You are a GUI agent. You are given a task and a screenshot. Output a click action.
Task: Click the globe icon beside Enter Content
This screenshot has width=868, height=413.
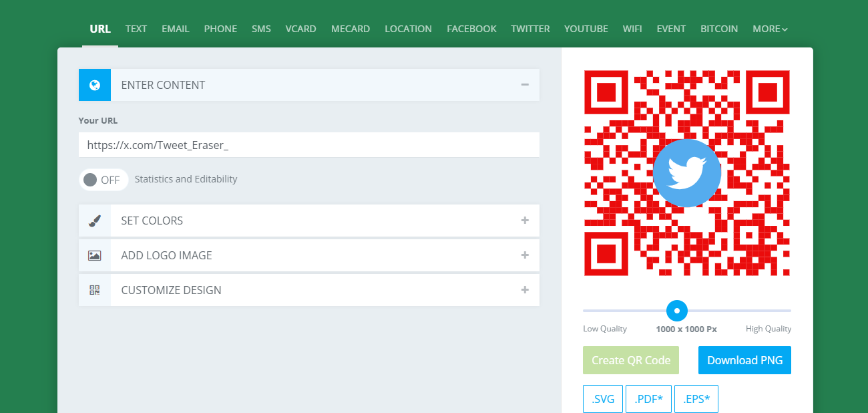pyautogui.click(x=95, y=85)
